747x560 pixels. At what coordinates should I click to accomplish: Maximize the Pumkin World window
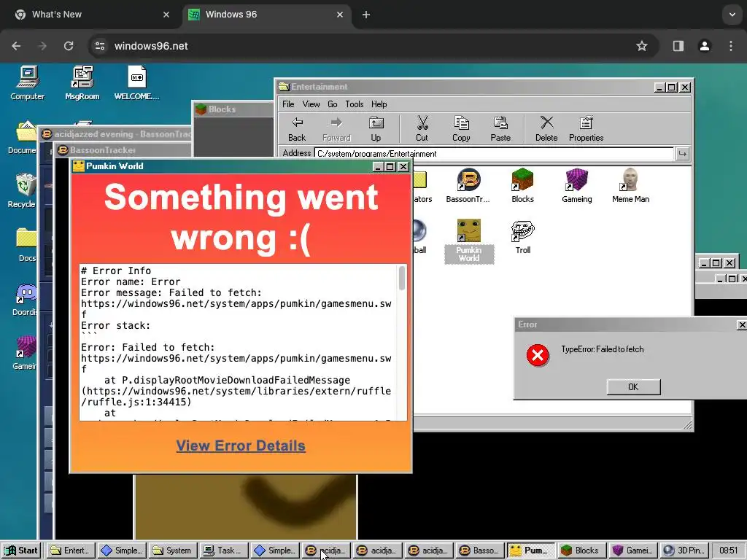(x=390, y=167)
